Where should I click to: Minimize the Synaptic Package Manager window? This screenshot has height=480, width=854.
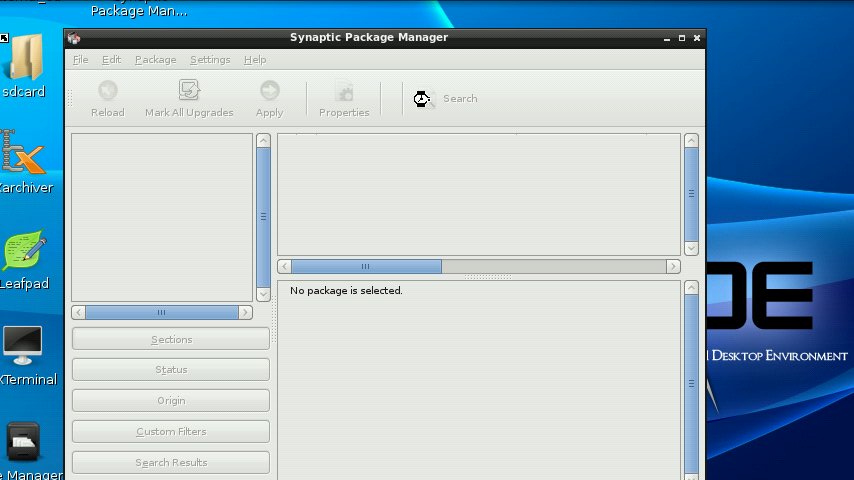point(667,38)
